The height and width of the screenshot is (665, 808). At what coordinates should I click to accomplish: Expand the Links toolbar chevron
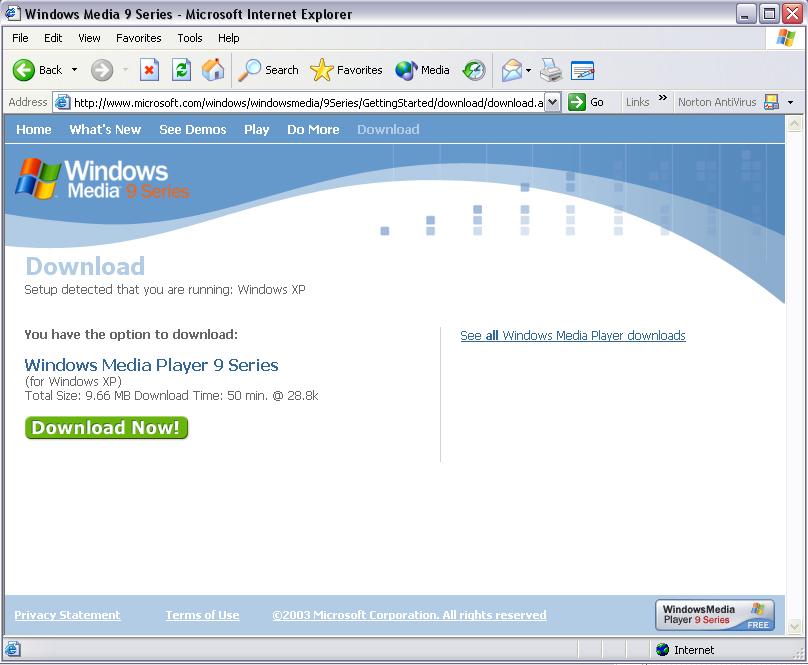pyautogui.click(x=663, y=98)
